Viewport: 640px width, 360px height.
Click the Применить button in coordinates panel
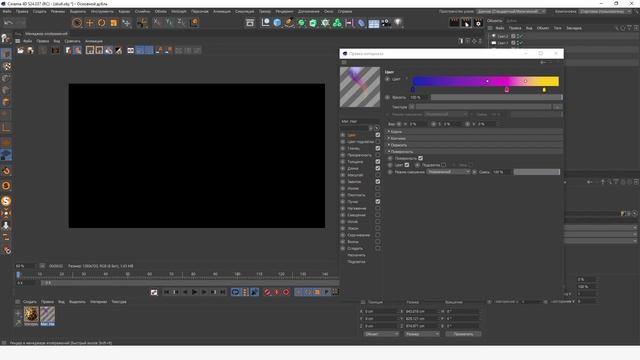(x=463, y=334)
